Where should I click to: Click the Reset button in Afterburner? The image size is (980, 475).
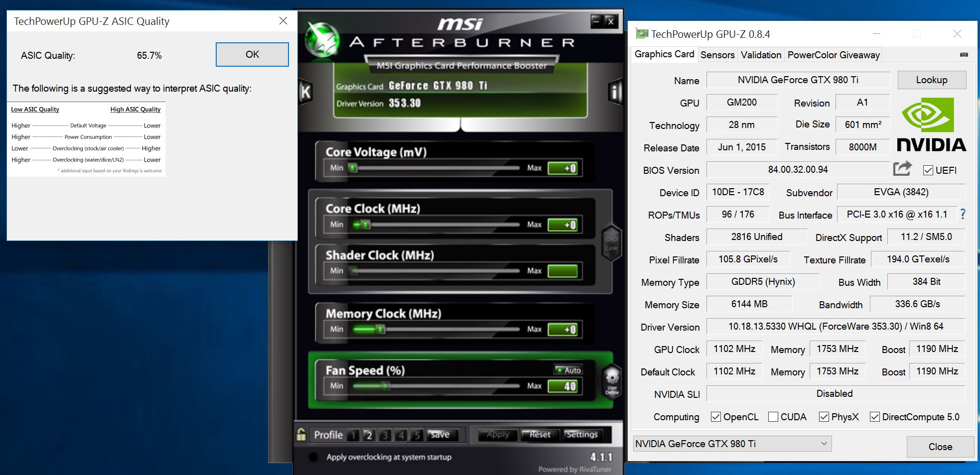point(540,435)
